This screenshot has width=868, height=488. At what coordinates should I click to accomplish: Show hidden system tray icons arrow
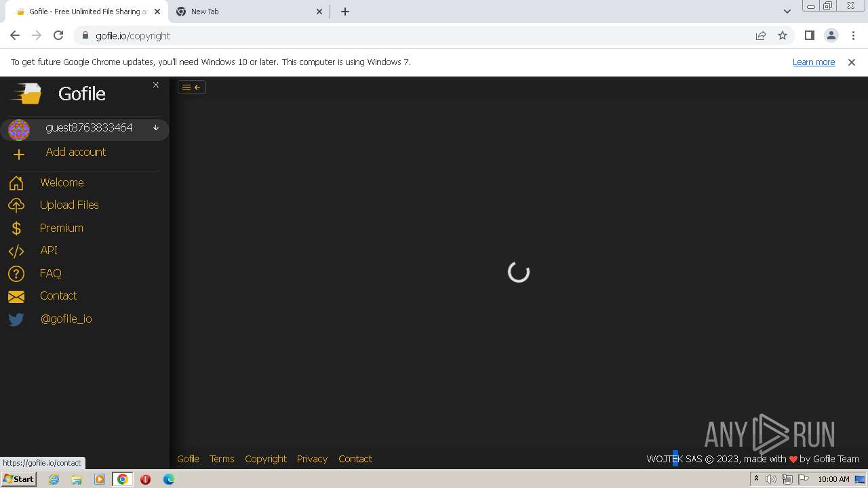756,479
